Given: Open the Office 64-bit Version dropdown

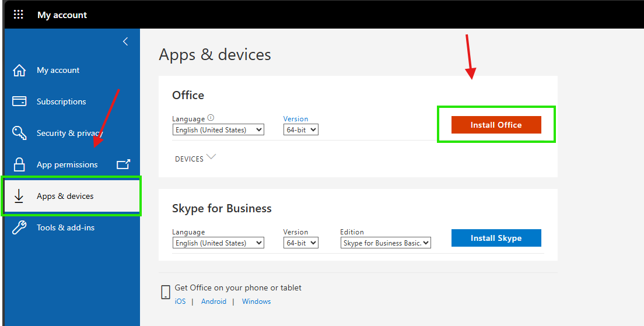Looking at the screenshot, I should [x=300, y=129].
